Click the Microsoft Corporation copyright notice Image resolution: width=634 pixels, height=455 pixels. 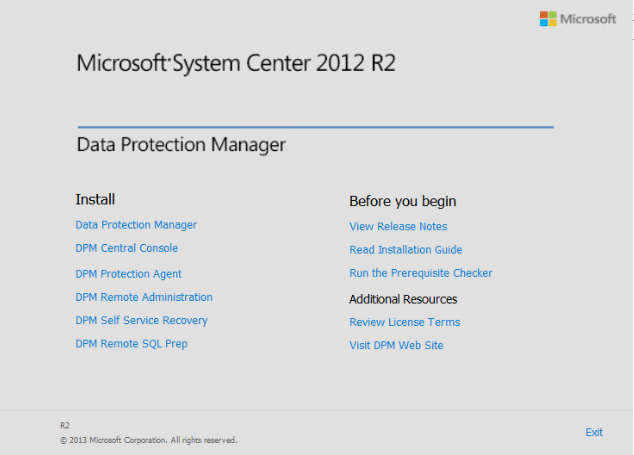coord(148,440)
